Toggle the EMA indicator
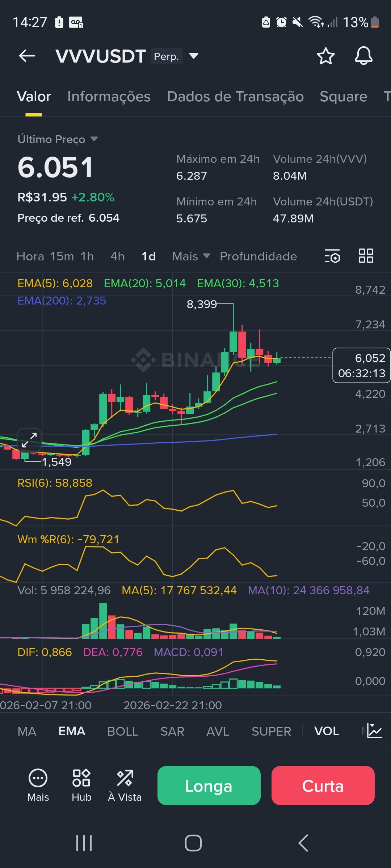391x868 pixels. tap(72, 731)
